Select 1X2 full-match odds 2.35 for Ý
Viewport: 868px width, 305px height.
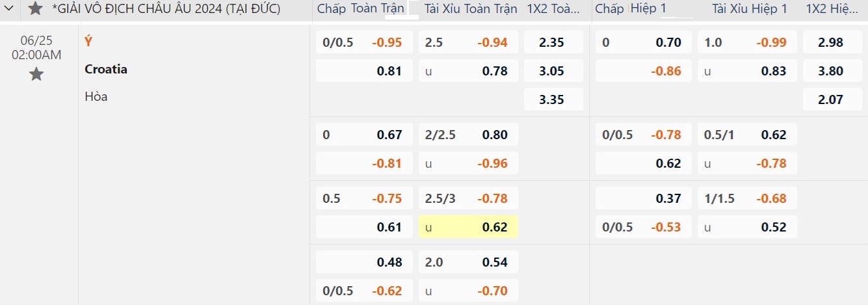[x=553, y=42]
